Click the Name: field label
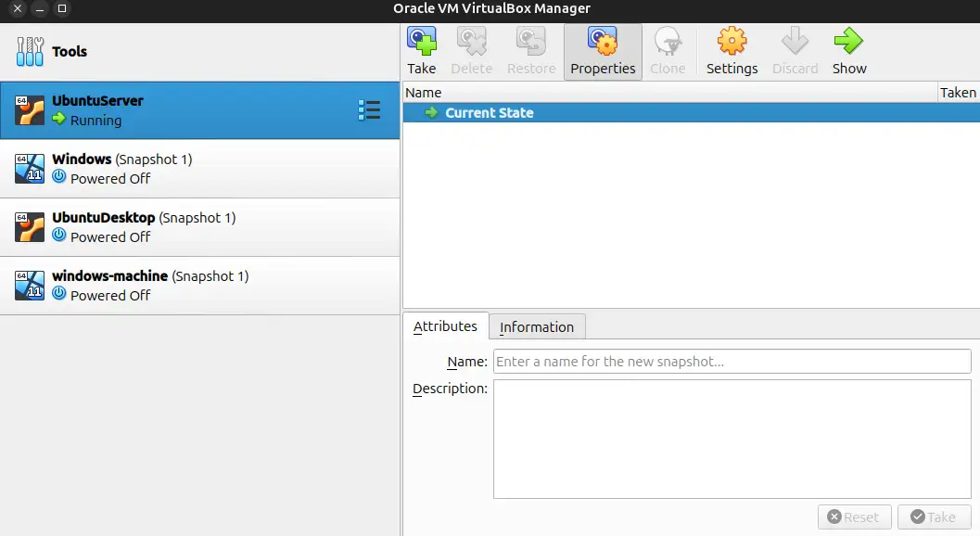This screenshot has height=536, width=980. point(467,362)
